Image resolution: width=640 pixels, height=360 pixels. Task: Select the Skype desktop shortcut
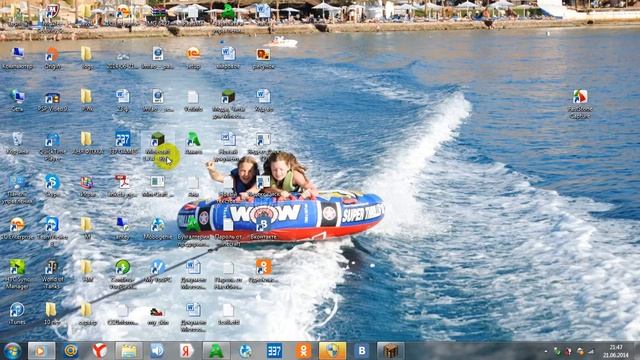52,186
